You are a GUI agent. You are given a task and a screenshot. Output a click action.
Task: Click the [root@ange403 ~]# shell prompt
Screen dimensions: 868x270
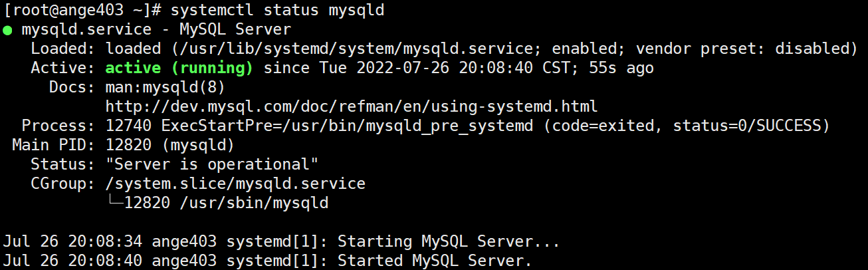82,11
